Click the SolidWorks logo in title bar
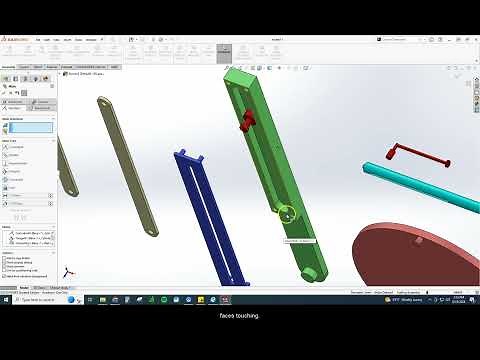Viewport: 480px width, 360px height. pos(15,39)
